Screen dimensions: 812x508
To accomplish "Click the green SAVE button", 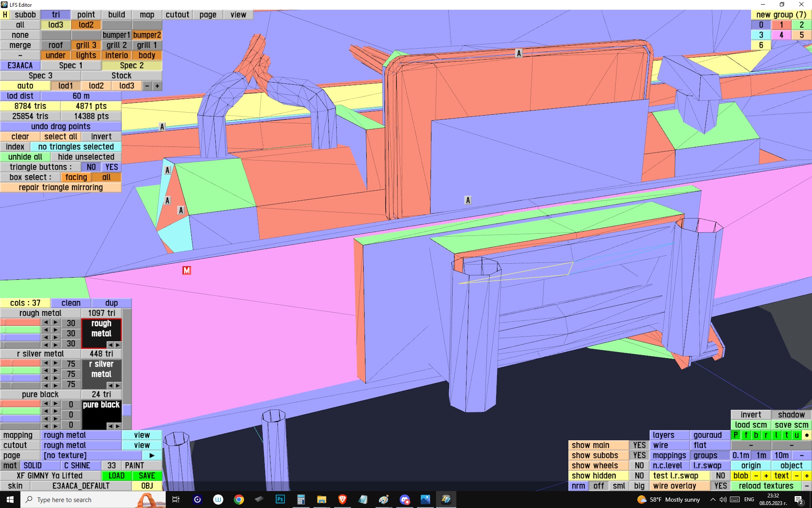I will click(x=147, y=476).
